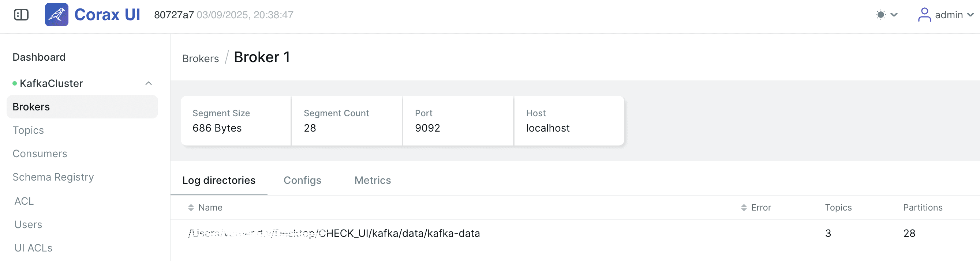Collapse the KafkaCluster section chevron

[148, 83]
